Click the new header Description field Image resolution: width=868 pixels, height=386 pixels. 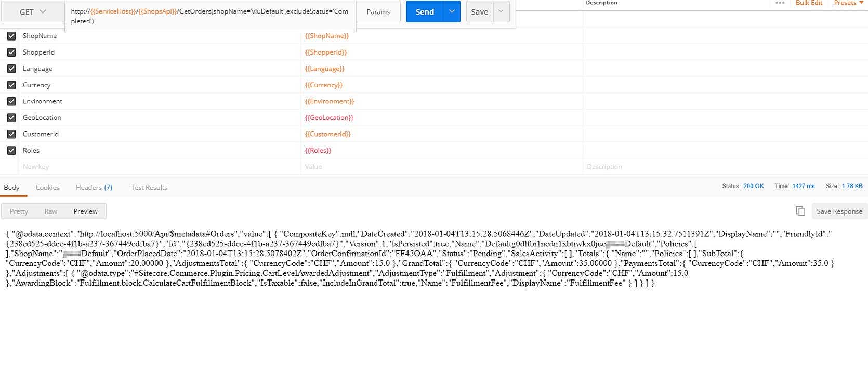tap(725, 167)
